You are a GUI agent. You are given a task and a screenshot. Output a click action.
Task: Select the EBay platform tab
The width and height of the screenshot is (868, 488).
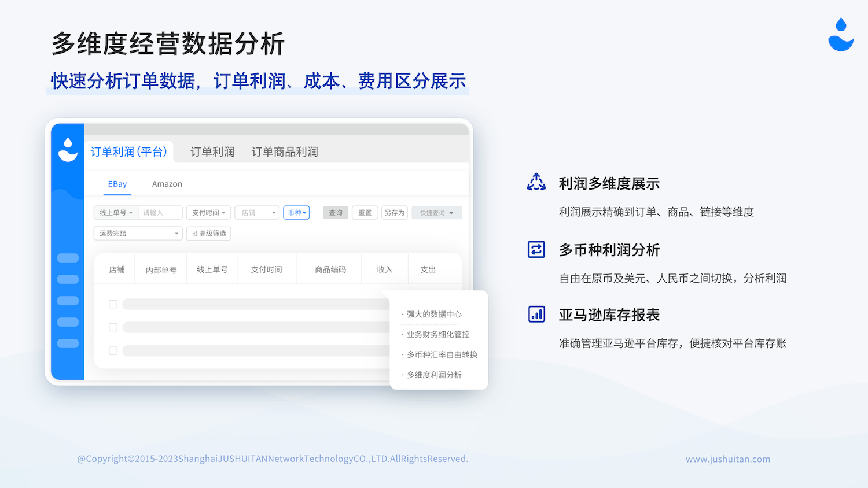[x=117, y=184]
